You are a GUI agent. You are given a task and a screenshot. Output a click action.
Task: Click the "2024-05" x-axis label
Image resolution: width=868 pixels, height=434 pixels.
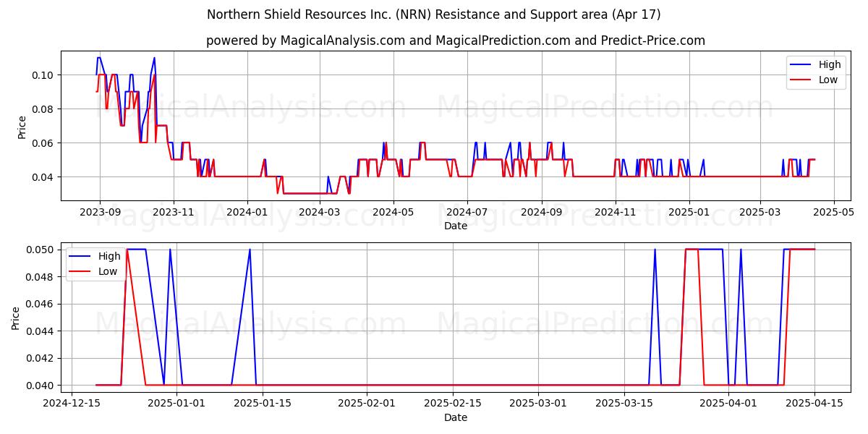393,212
